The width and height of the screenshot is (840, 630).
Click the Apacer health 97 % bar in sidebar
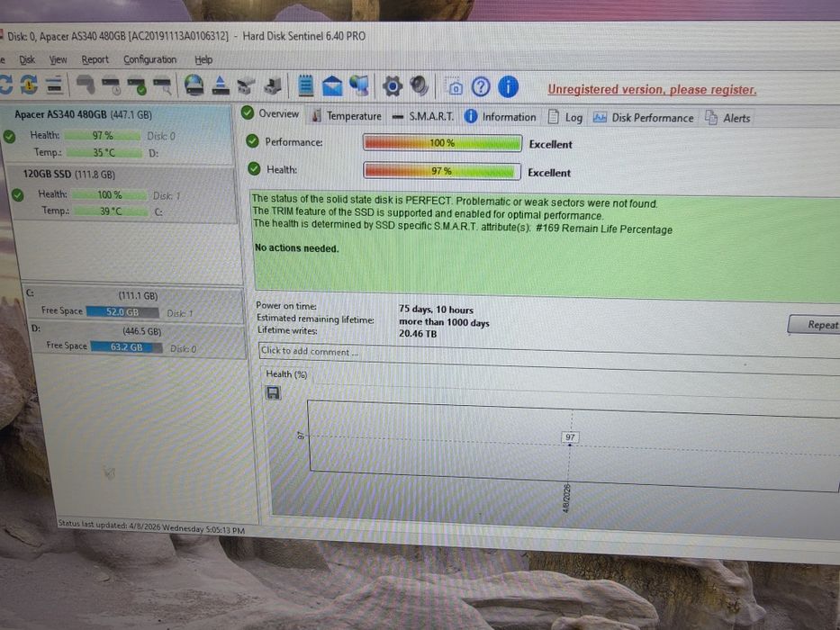(103, 136)
